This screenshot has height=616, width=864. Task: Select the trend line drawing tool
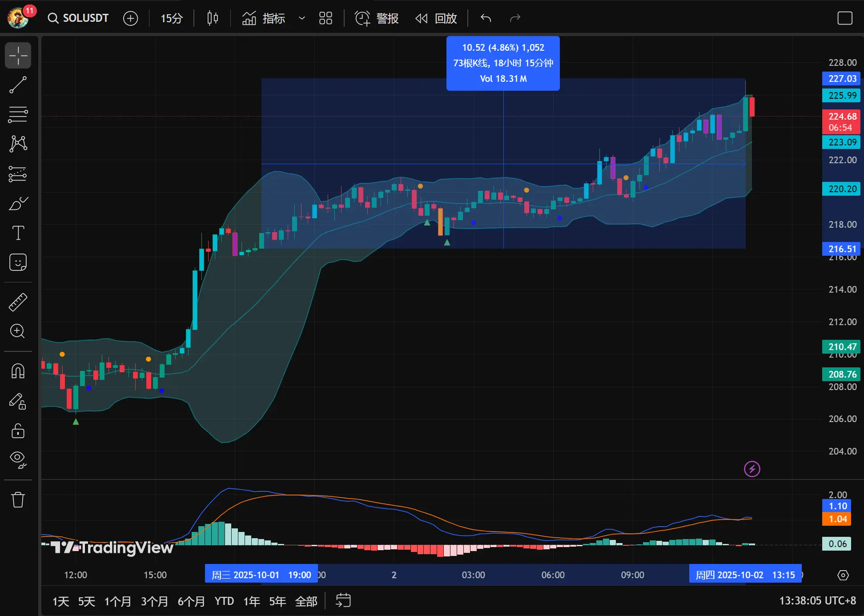point(18,85)
